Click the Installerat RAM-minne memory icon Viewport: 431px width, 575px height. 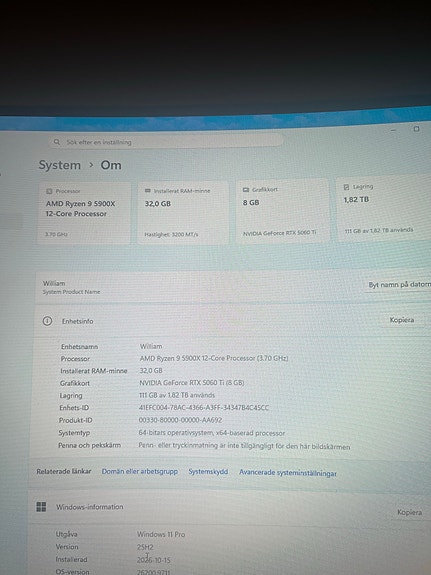[x=148, y=191]
